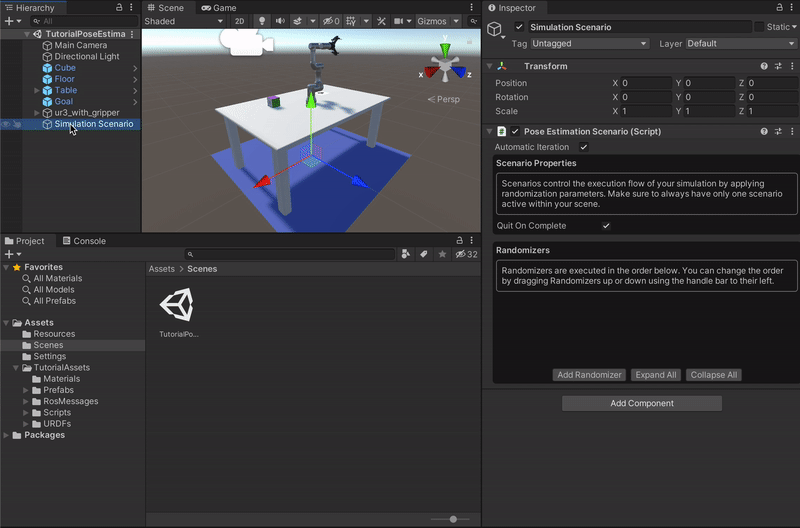Toggle grid visibility icon in scene toolbar

point(351,21)
